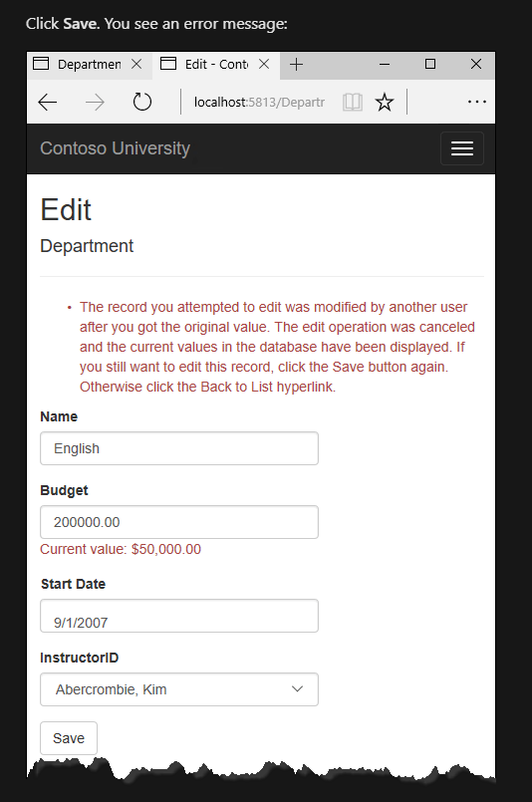Screen dimensions: 532x802
Task: Focus the Budget field with 200000.00
Action: point(179,522)
